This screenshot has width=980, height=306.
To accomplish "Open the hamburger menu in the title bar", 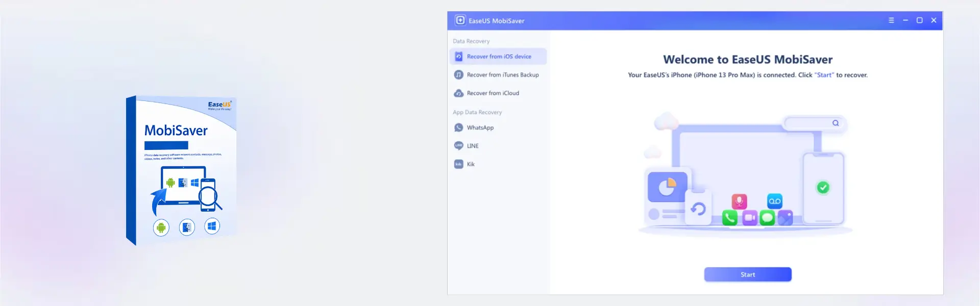I will [891, 20].
